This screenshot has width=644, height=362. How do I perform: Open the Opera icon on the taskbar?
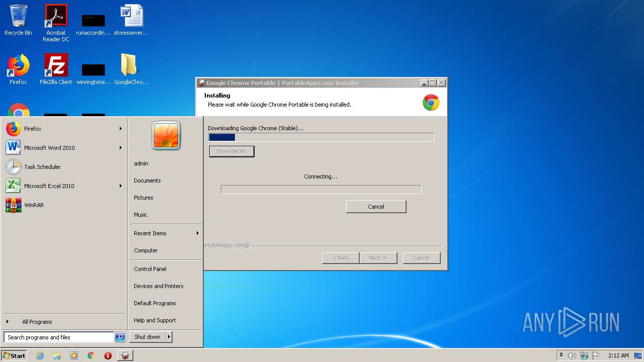pyautogui.click(x=108, y=355)
